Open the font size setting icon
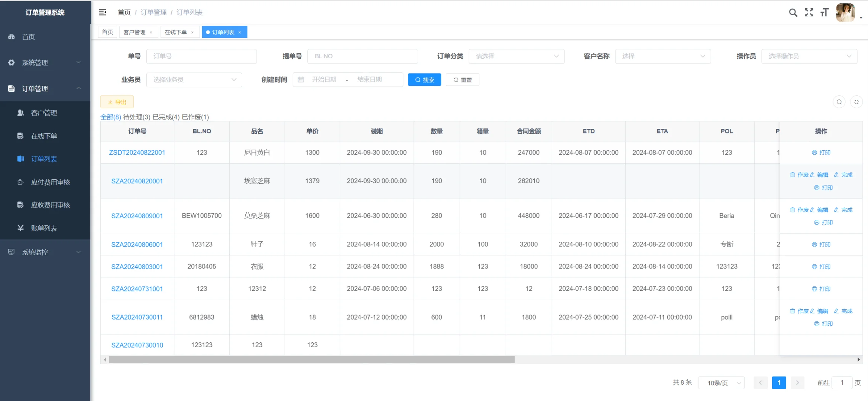This screenshot has height=401, width=868. click(x=825, y=13)
